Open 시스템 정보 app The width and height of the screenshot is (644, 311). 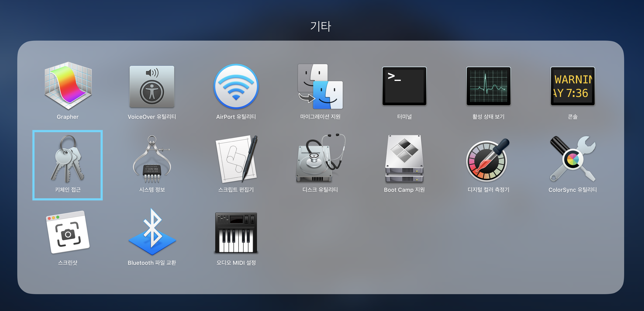[x=152, y=159]
